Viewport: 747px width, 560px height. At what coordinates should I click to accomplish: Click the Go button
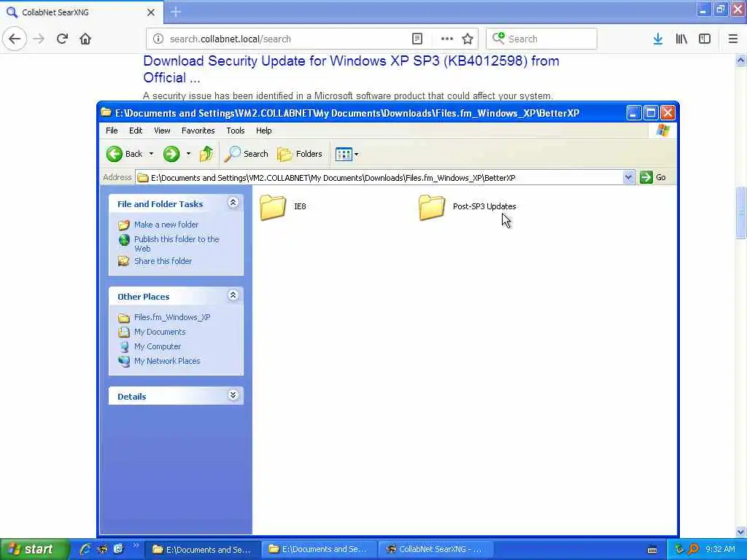point(653,178)
